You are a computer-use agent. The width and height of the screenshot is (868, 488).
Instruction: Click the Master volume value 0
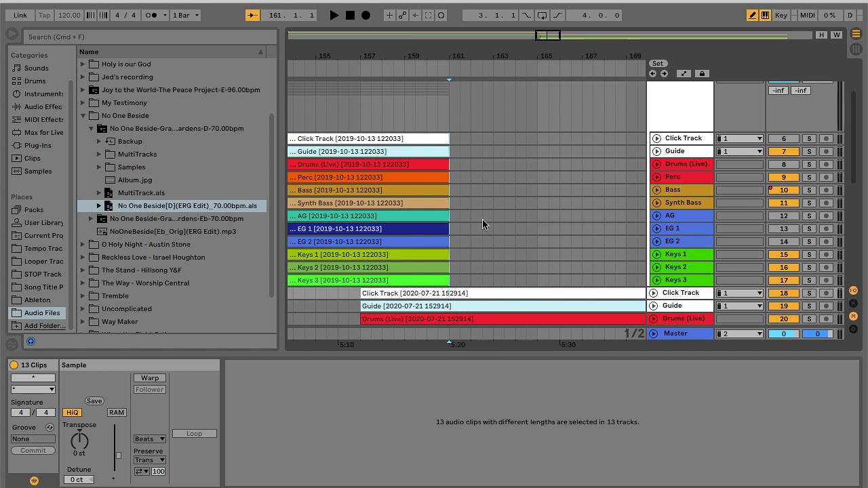[783, 333]
